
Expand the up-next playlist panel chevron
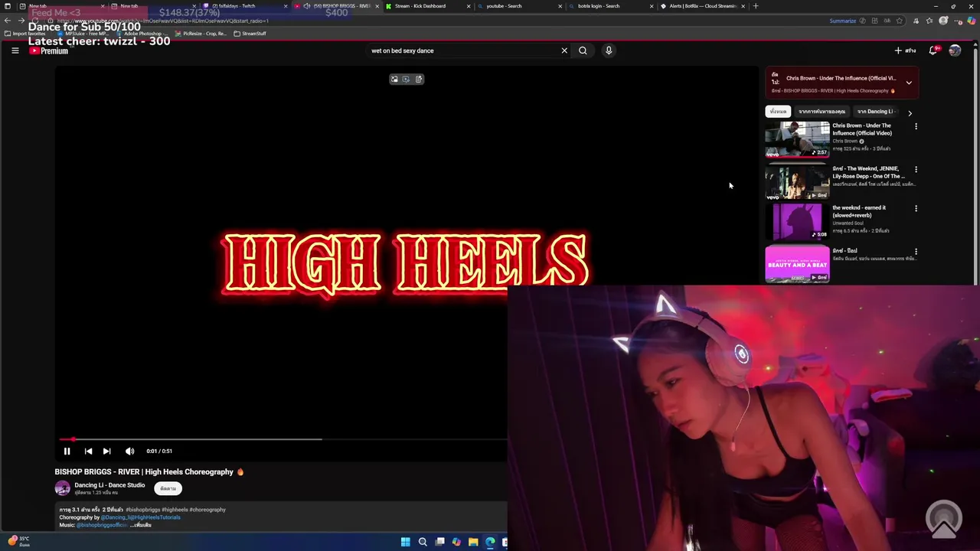pos(909,83)
